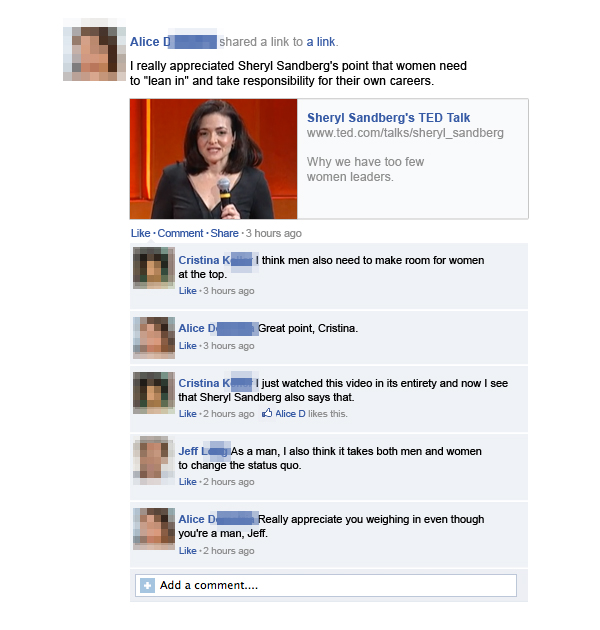This screenshot has width=600, height=630.
Task: Click Comment link under the post
Action: 180,233
